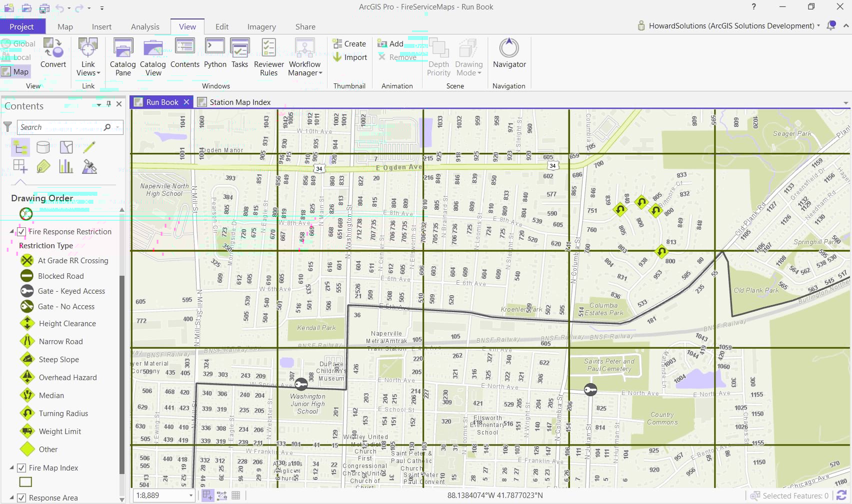This screenshot has height=504, width=852.
Task: Click the gate marker near Washington Junior High
Action: point(301,384)
